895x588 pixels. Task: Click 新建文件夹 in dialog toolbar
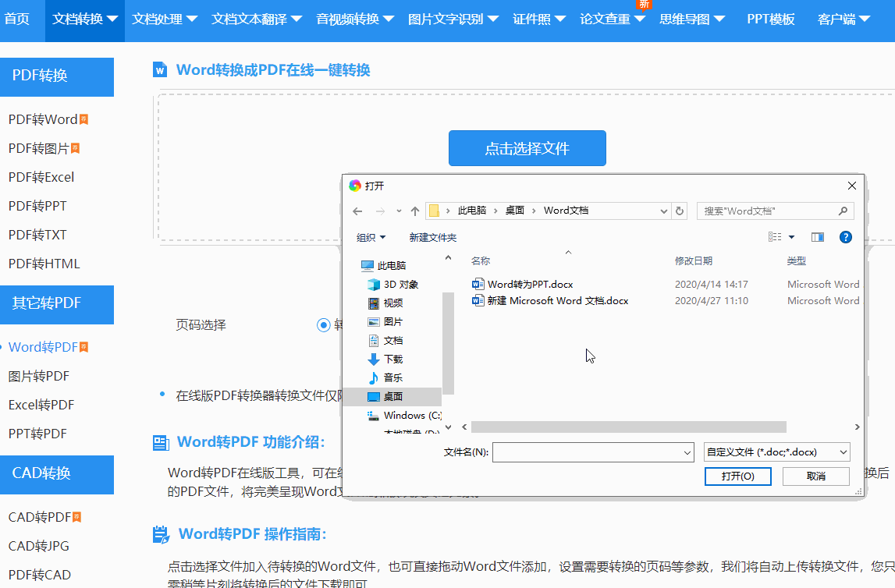coord(432,237)
